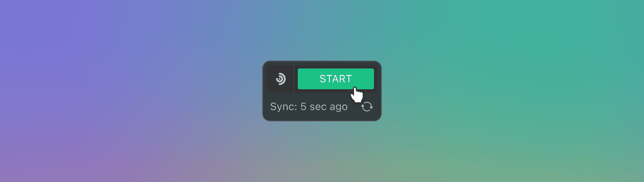The image size is (644, 182).
Task: Open the app via spiral logo icon
Action: (280, 79)
